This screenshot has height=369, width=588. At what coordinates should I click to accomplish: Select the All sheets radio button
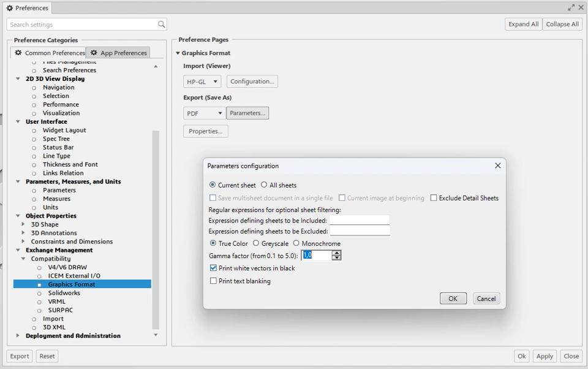(264, 185)
